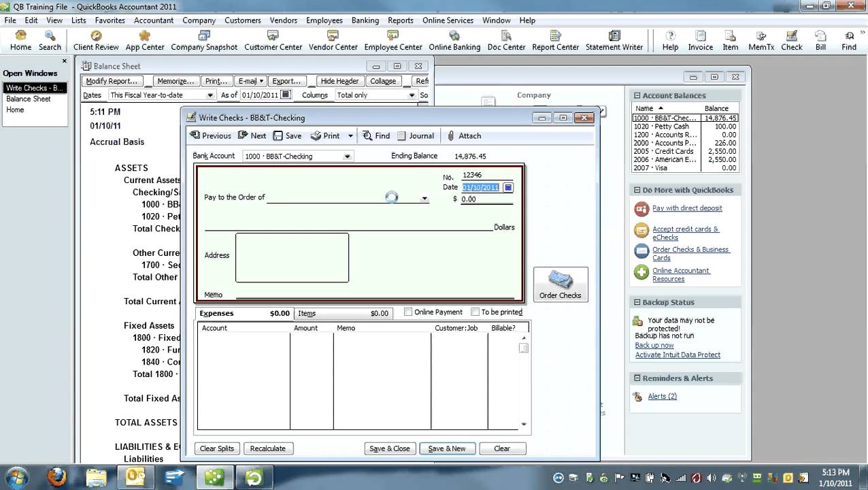Open the Bill toolbar icon
The height and width of the screenshot is (490, 868).
pos(820,41)
